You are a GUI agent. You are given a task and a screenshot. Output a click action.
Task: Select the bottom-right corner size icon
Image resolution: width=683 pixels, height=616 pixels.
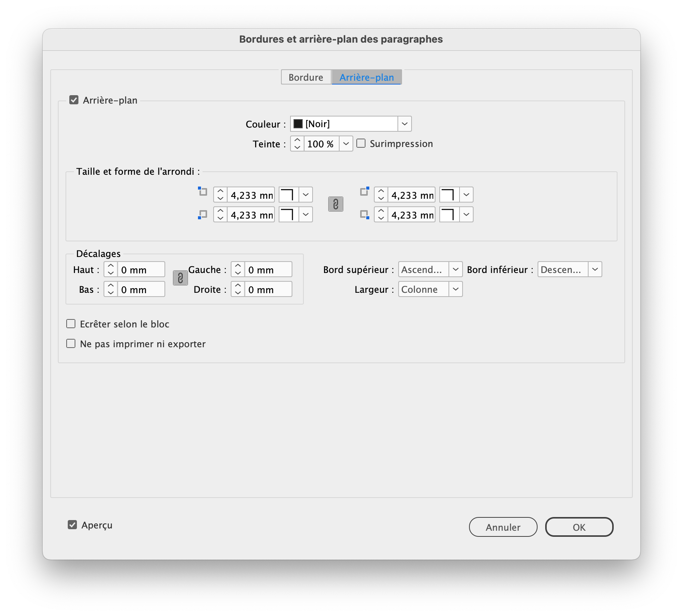[x=365, y=214]
